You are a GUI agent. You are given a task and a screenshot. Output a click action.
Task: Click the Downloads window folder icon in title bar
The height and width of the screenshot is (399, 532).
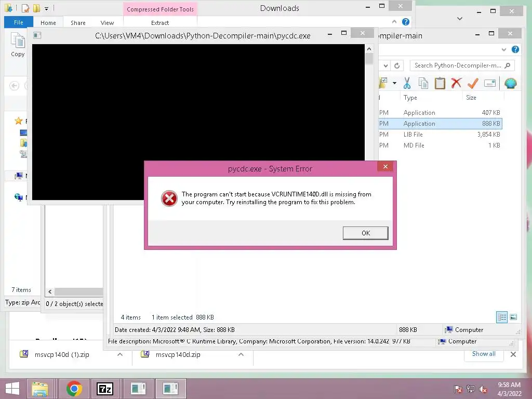coord(9,7)
